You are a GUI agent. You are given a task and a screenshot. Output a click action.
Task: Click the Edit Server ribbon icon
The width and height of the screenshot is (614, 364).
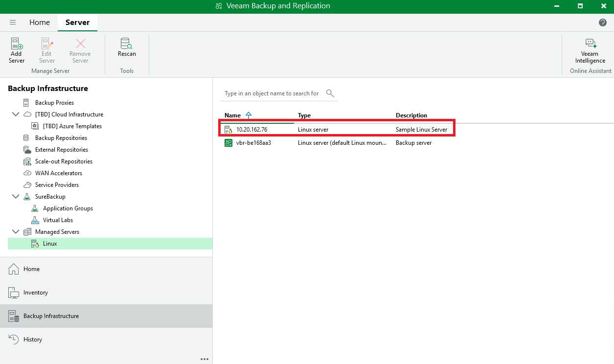tap(47, 44)
